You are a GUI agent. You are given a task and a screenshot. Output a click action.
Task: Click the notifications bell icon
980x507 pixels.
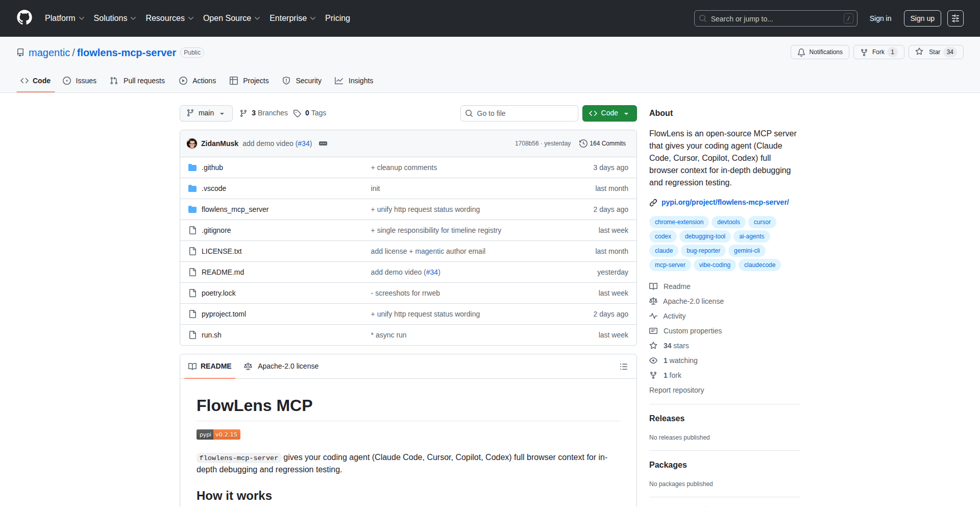(x=801, y=52)
